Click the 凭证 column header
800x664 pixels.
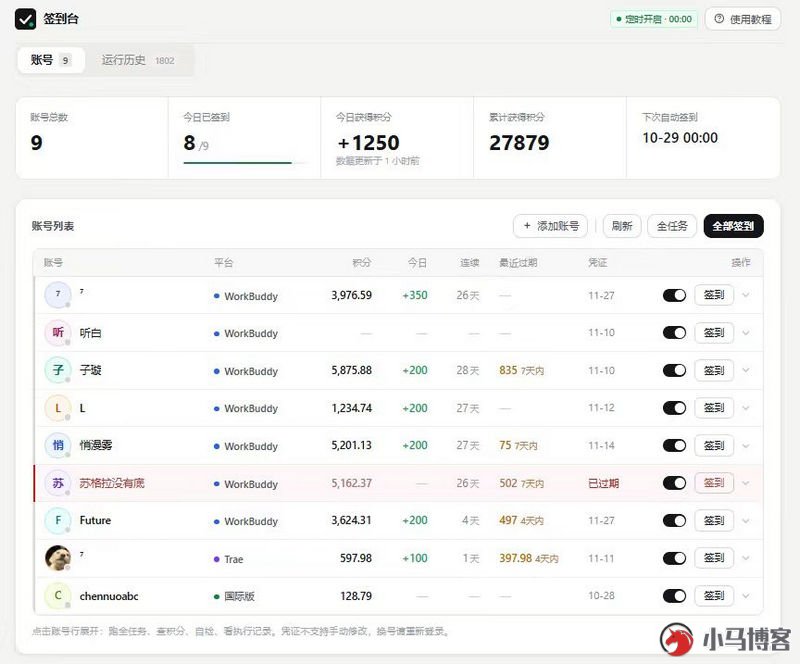pyautogui.click(x=597, y=262)
